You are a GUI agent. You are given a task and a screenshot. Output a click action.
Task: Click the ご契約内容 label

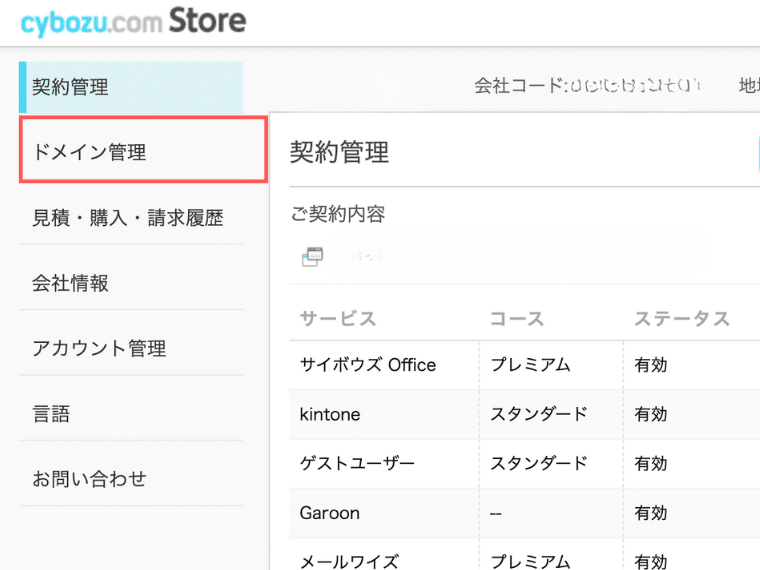(x=338, y=214)
